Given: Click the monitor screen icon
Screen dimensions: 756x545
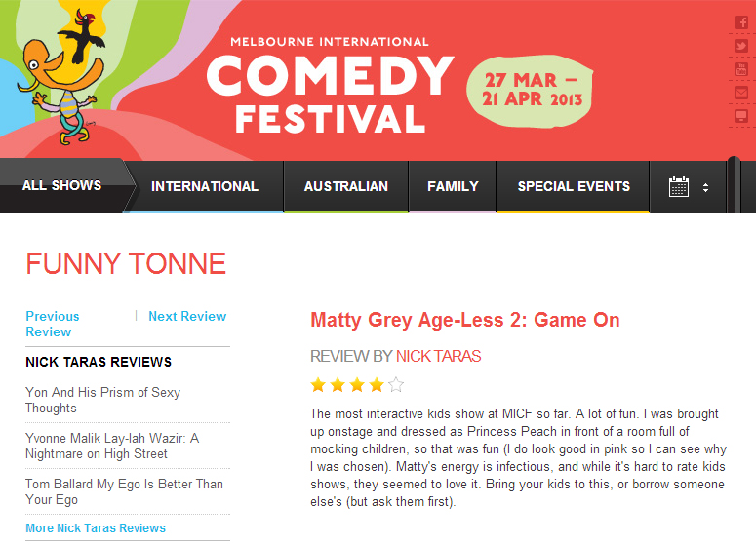Looking at the screenshot, I should (x=741, y=116).
